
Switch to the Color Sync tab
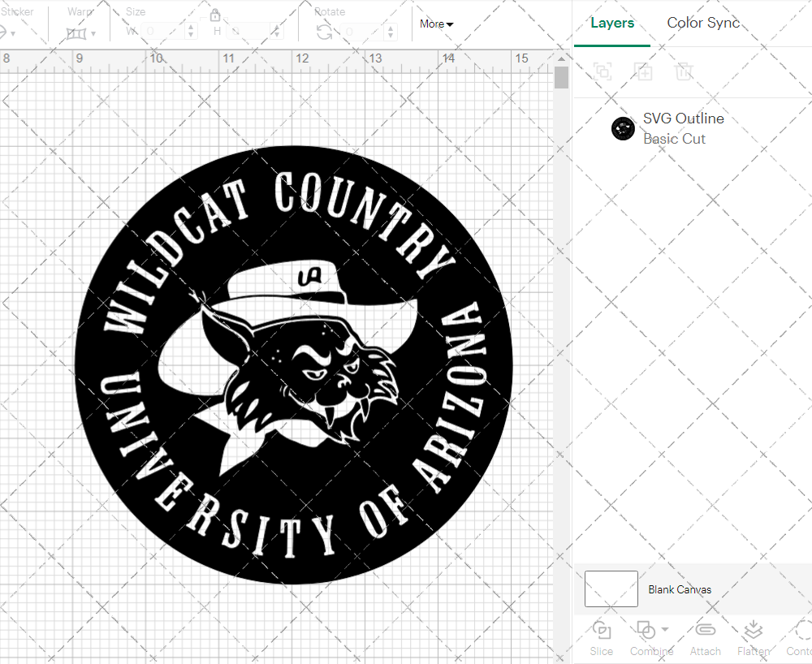[x=703, y=23]
